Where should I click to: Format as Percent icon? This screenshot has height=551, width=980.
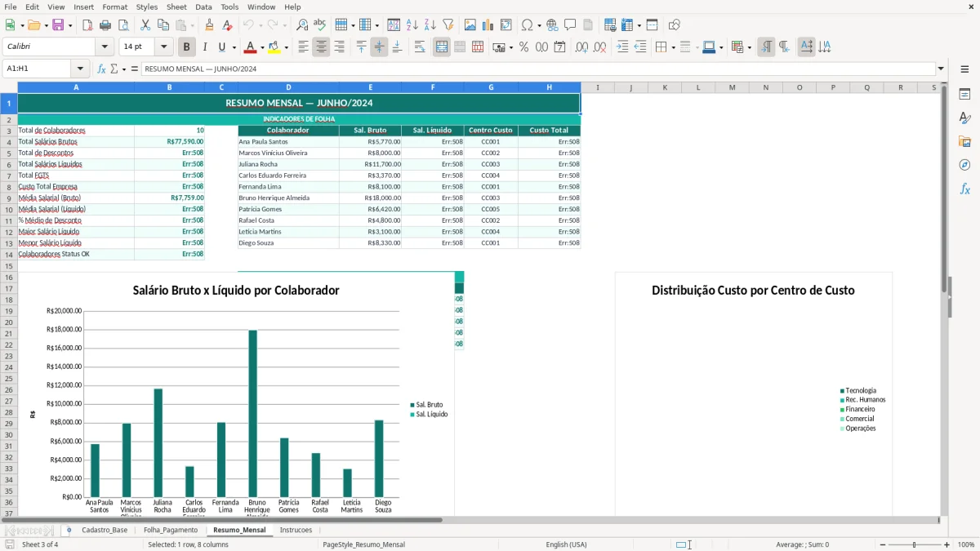(x=523, y=47)
